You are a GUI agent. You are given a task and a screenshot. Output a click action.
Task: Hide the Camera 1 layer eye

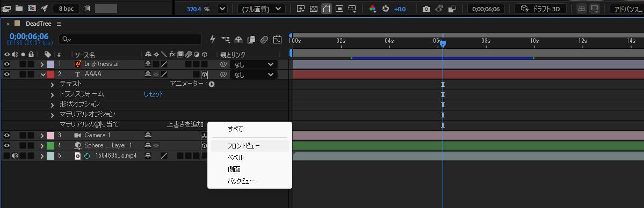coord(7,135)
